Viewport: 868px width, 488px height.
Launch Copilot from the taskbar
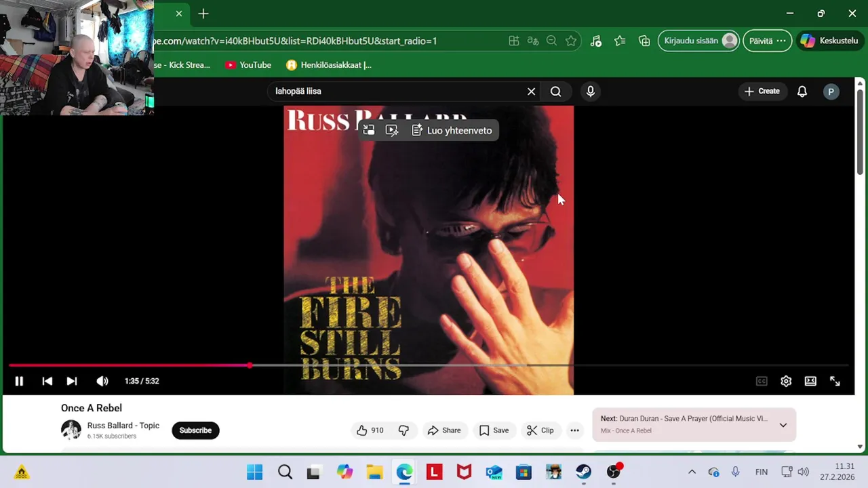click(x=344, y=472)
